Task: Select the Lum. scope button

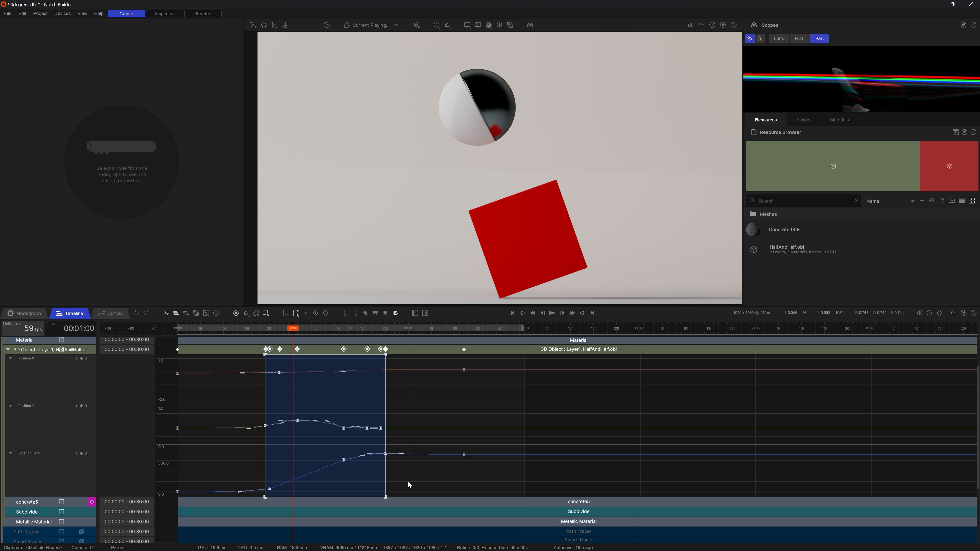Action: tap(778, 39)
